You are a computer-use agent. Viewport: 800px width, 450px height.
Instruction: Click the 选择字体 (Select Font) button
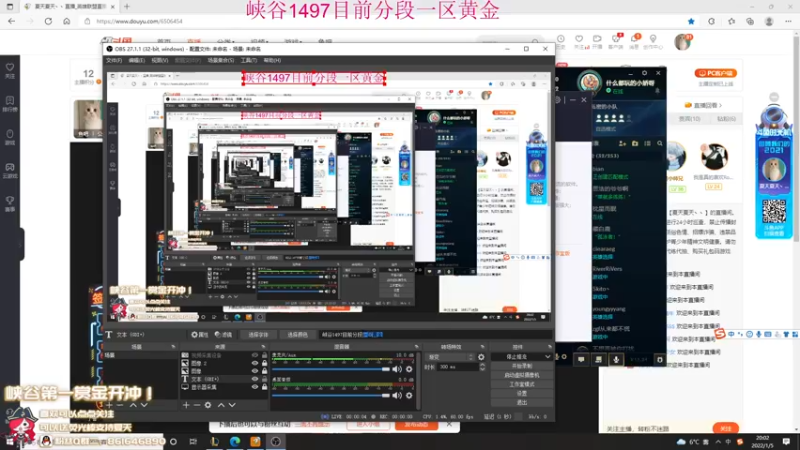click(x=258, y=335)
